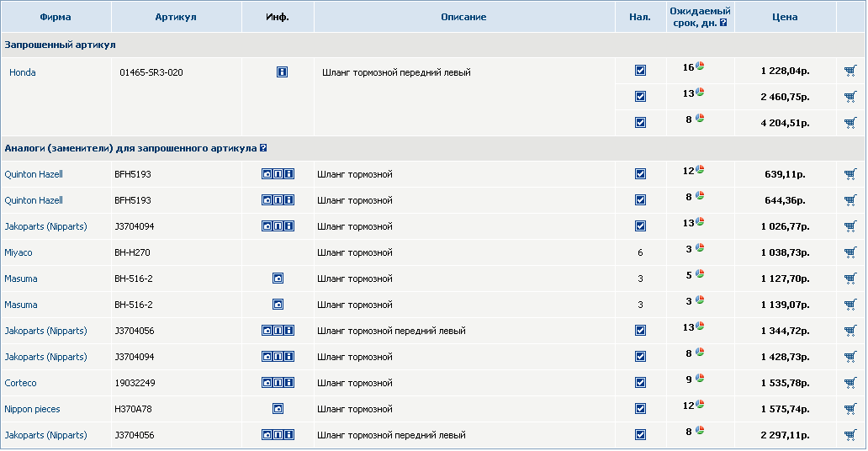The width and height of the screenshot is (868, 451).
Task: Toggle availability checkbox in Quinton Hazell 639,11р. row
Action: 640,174
